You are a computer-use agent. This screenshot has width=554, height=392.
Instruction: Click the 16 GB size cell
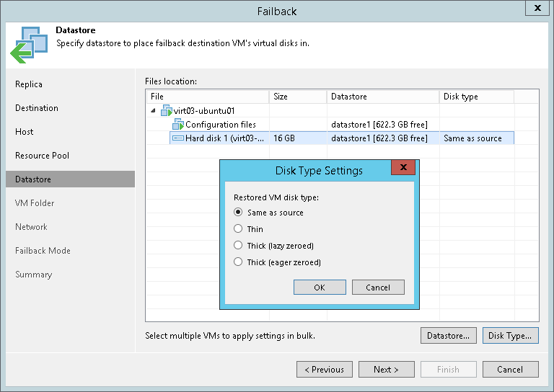[x=298, y=138]
